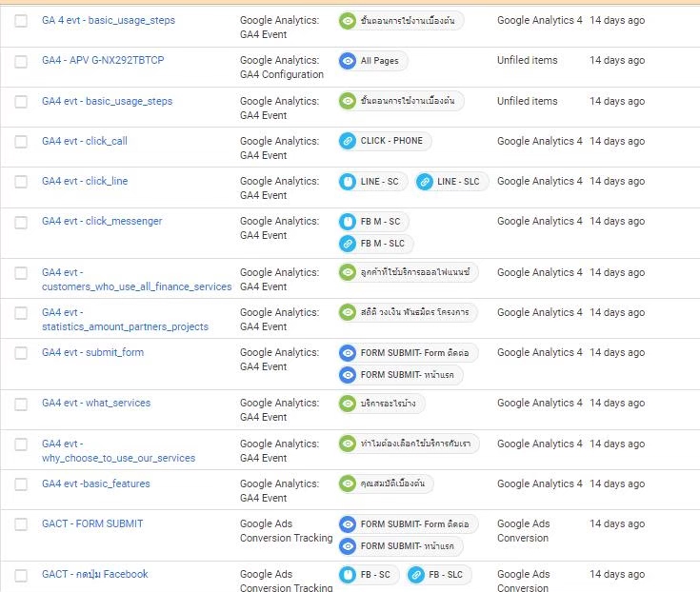Select checkbox for GA4 evt - click_call
This screenshot has height=592, width=700.
[21, 142]
